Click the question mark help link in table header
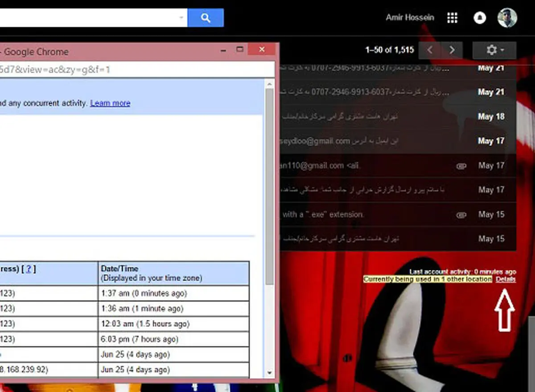 tap(29, 269)
